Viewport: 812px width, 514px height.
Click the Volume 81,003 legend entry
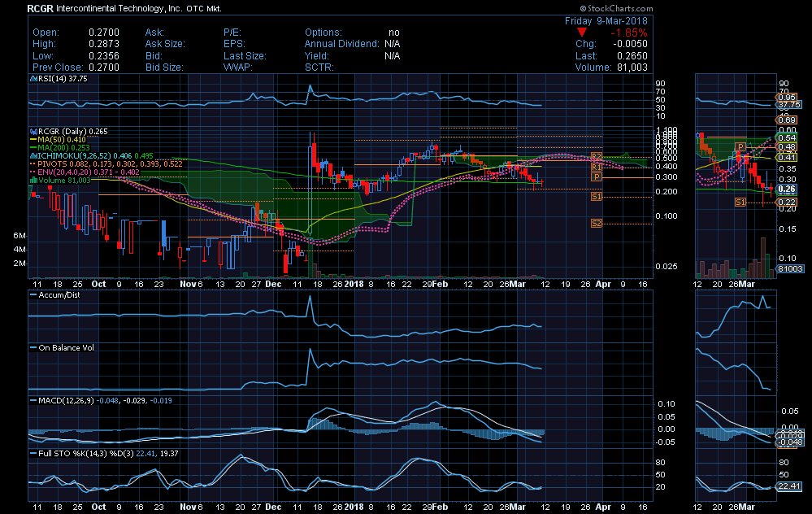click(60, 181)
